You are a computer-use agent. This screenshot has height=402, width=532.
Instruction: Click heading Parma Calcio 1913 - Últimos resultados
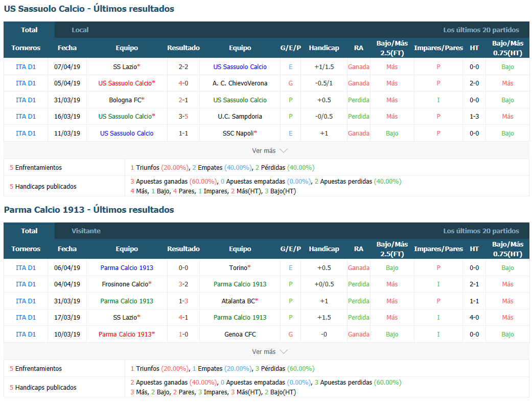point(89,210)
